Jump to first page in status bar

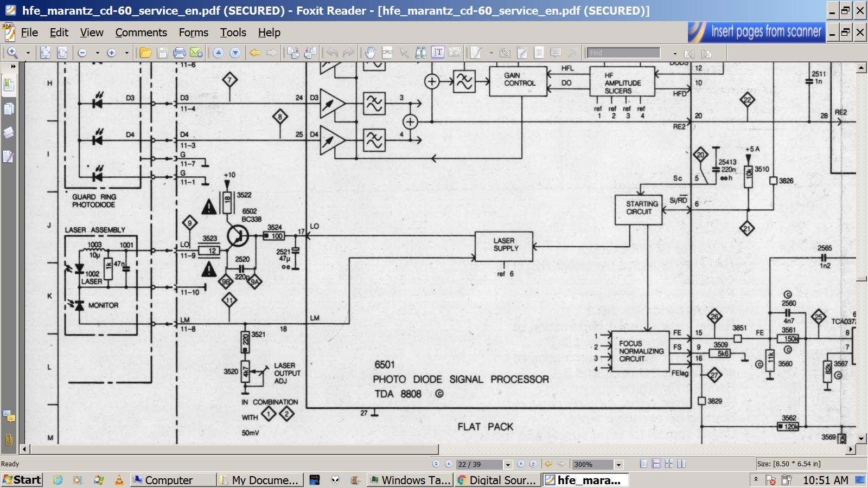tap(436, 464)
